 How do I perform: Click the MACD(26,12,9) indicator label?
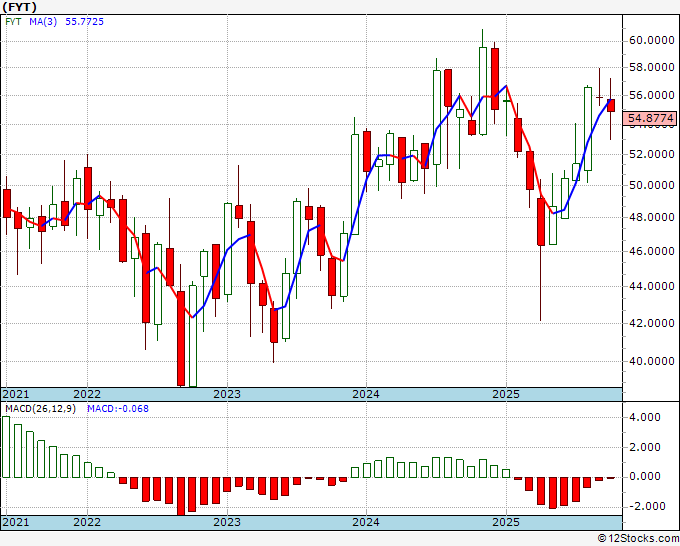(x=40, y=409)
